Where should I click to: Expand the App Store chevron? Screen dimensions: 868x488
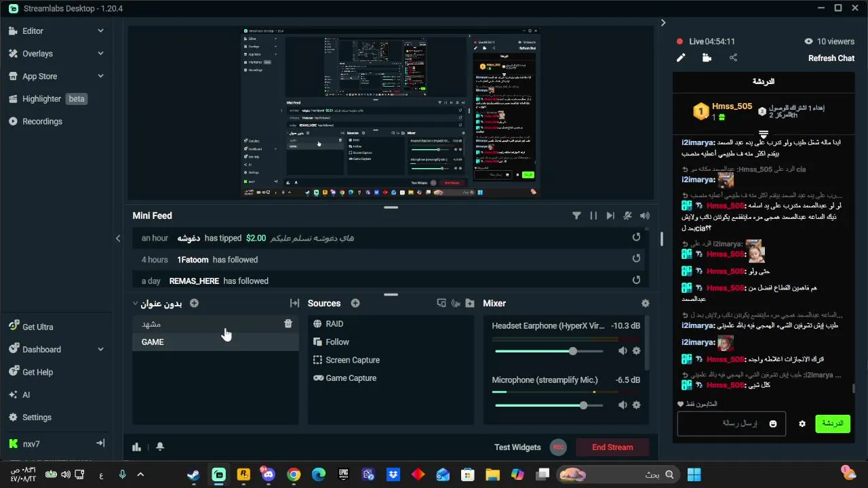[x=100, y=76]
